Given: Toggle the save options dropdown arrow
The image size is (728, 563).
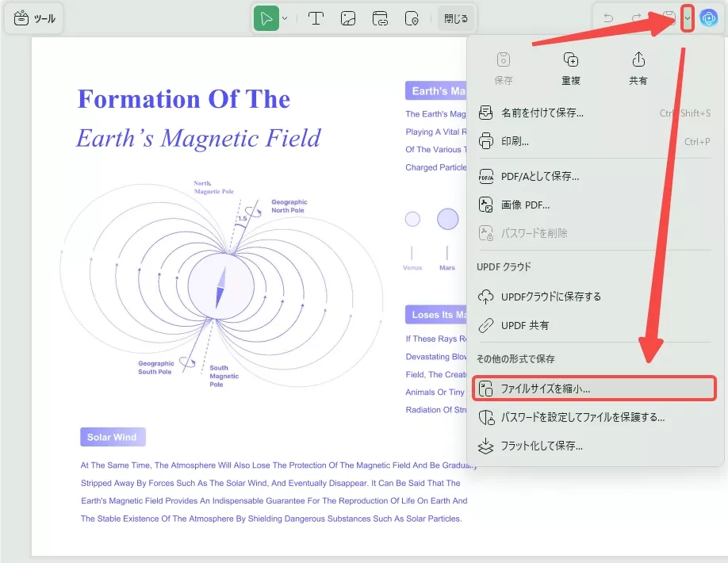Looking at the screenshot, I should [687, 18].
